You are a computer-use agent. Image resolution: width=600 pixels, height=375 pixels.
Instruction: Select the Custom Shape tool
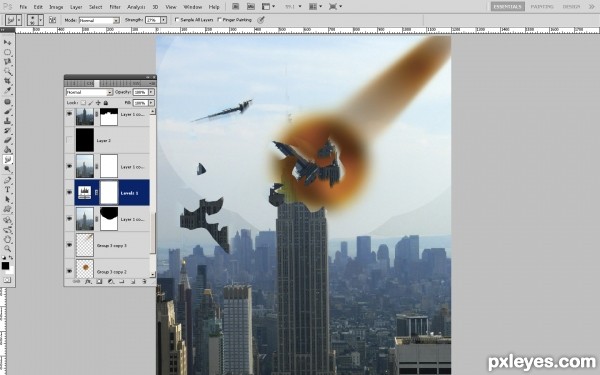pyautogui.click(x=7, y=209)
